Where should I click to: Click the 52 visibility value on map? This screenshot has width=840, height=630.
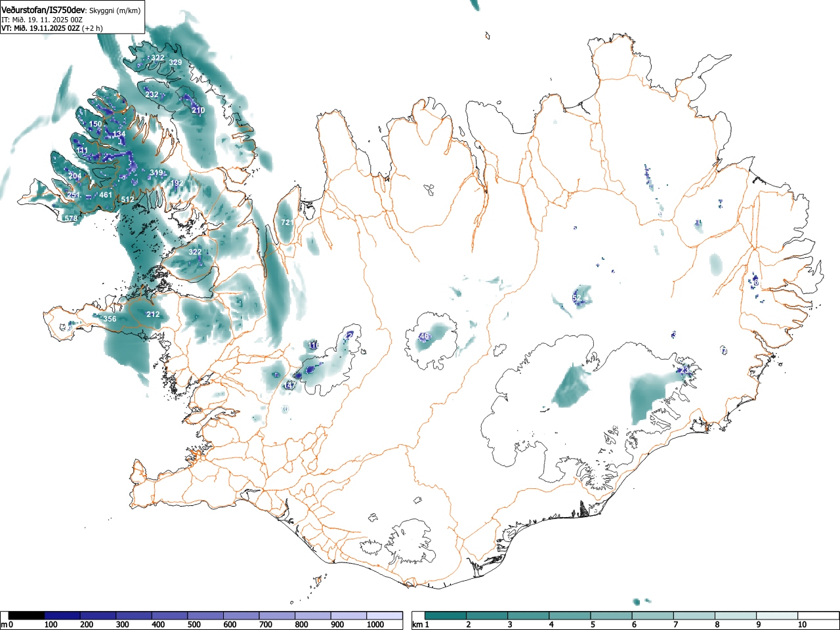pyautogui.click(x=577, y=299)
